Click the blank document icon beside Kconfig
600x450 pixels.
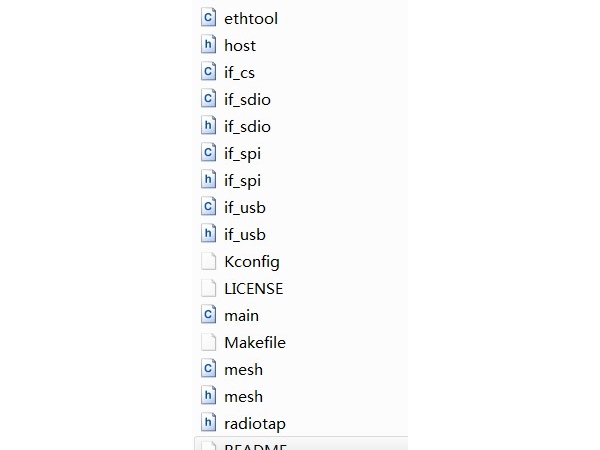[x=208, y=261]
